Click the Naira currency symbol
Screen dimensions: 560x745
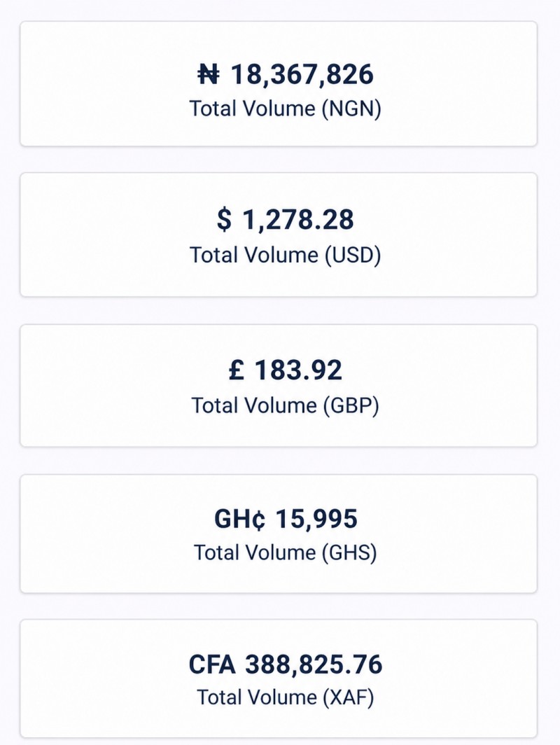click(x=209, y=75)
